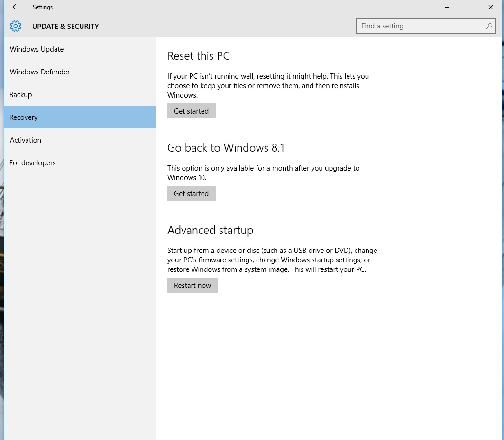Click the Settings title bar label
Viewport: 504px width, 440px height.
[x=42, y=7]
